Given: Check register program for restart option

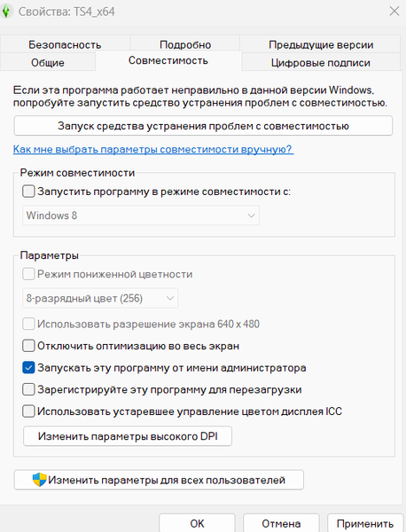Looking at the screenshot, I should (28, 389).
